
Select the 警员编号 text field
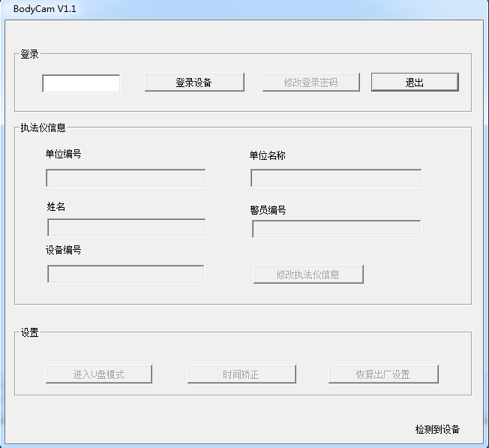click(336, 230)
